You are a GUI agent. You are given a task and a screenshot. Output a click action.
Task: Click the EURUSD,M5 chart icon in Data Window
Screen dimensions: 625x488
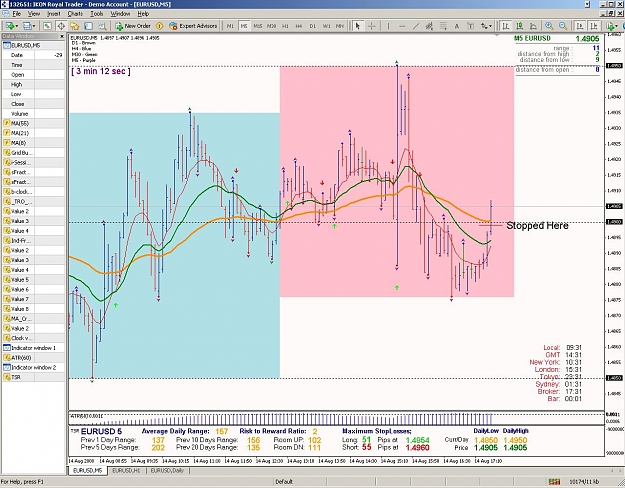(x=7, y=45)
